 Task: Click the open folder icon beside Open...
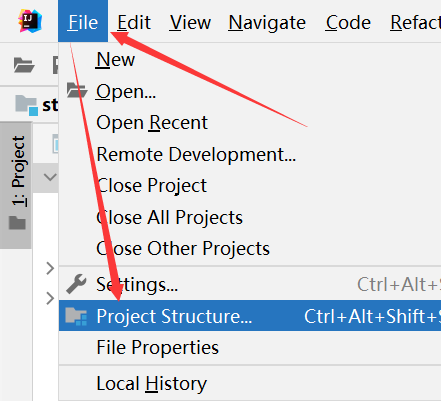click(x=77, y=91)
